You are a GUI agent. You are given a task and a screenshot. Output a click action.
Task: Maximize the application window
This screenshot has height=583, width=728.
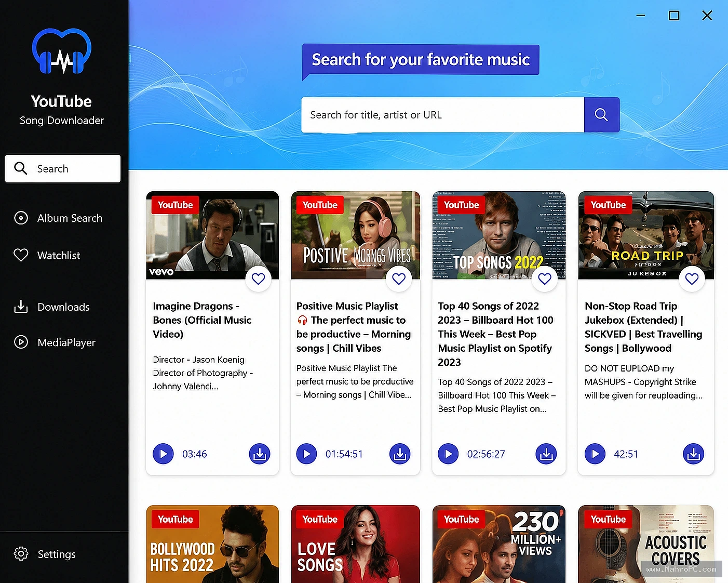click(x=674, y=16)
